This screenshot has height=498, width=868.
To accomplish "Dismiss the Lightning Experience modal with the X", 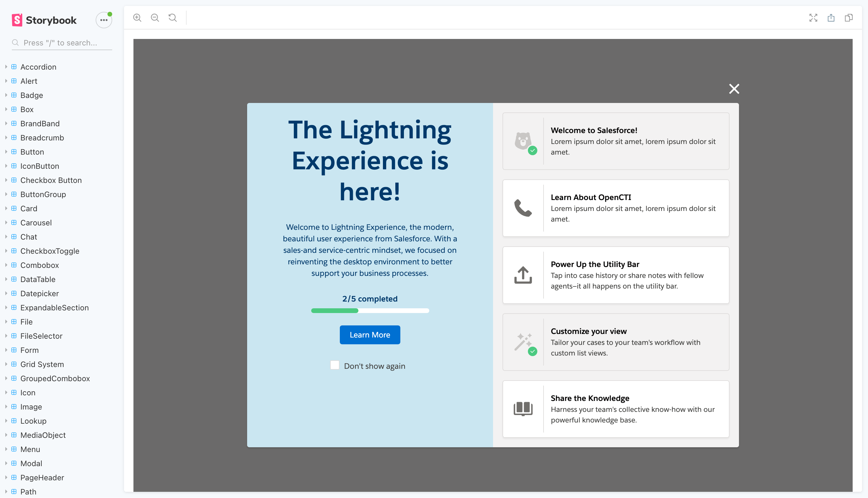I will 734,89.
